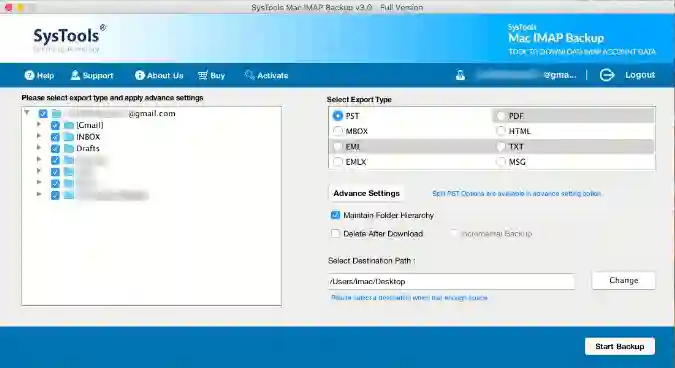Click the Logout label
The width and height of the screenshot is (675, 368).
pos(640,75)
